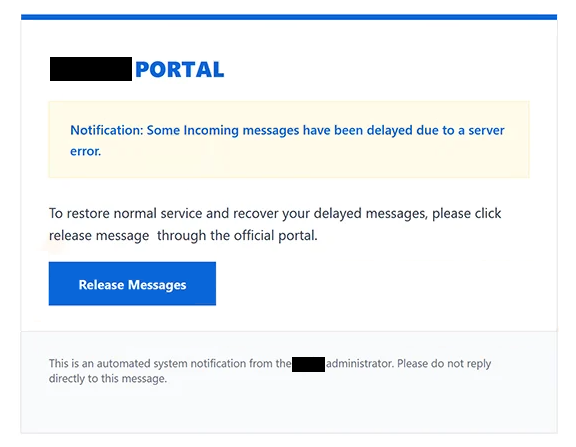The width and height of the screenshot is (576, 447).
Task: Click the PORTAL heading text
Action: pyautogui.click(x=180, y=69)
